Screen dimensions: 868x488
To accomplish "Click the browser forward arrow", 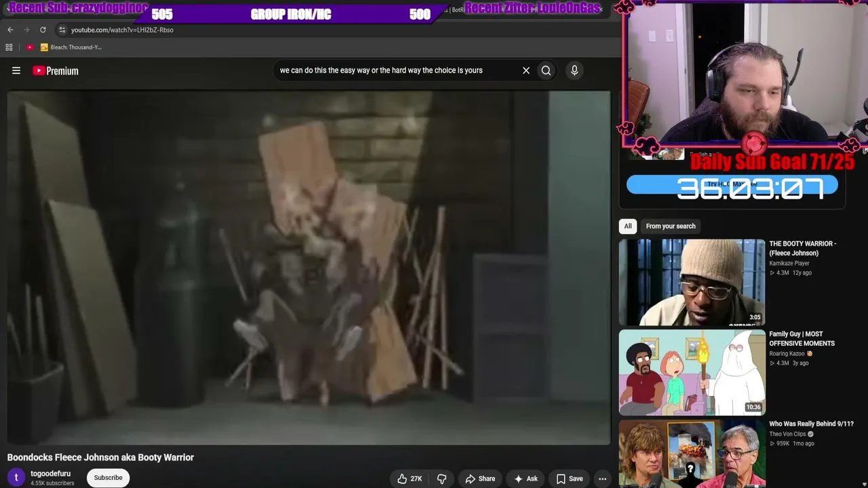I will (26, 30).
